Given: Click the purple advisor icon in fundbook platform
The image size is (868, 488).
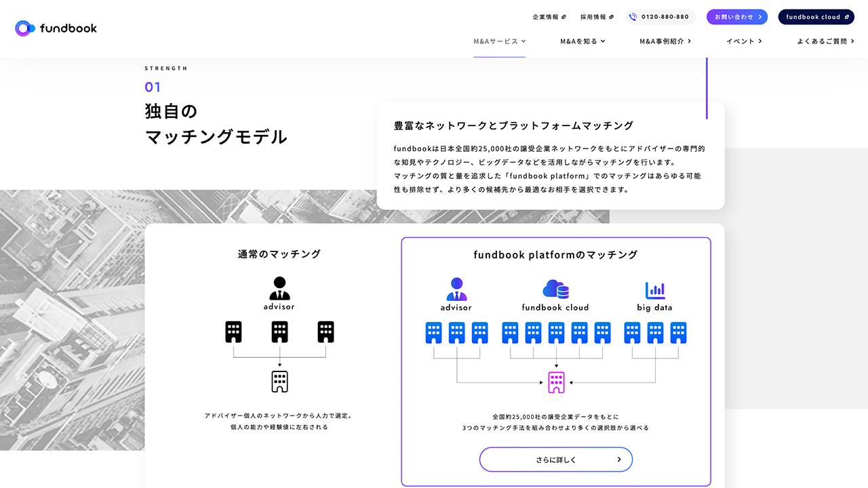Looking at the screenshot, I should pyautogui.click(x=456, y=288).
